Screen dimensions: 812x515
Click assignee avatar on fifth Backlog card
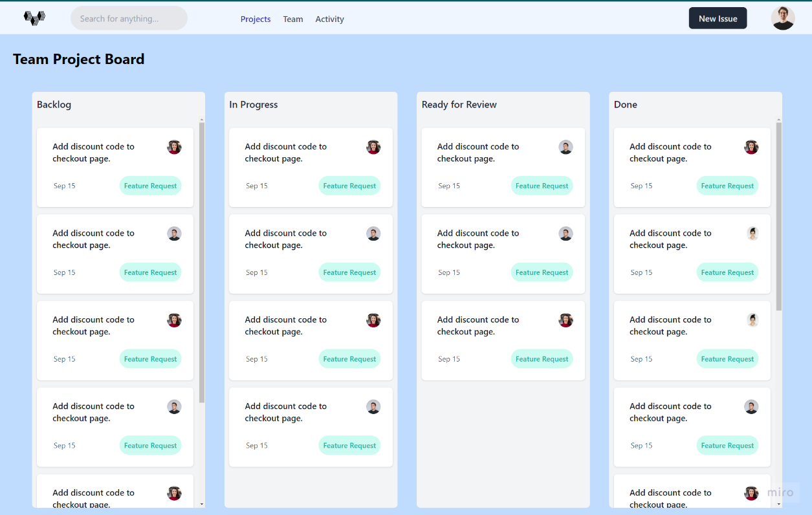(x=174, y=493)
